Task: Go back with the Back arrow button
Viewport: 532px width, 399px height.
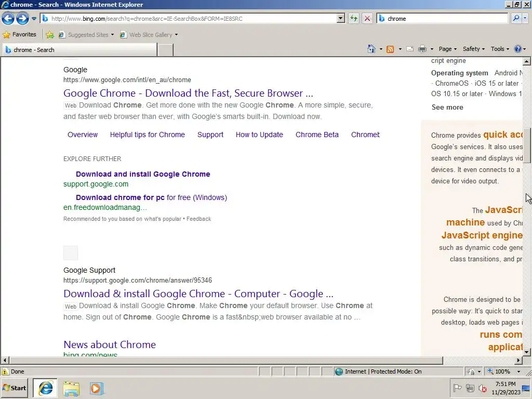Action: (8, 18)
